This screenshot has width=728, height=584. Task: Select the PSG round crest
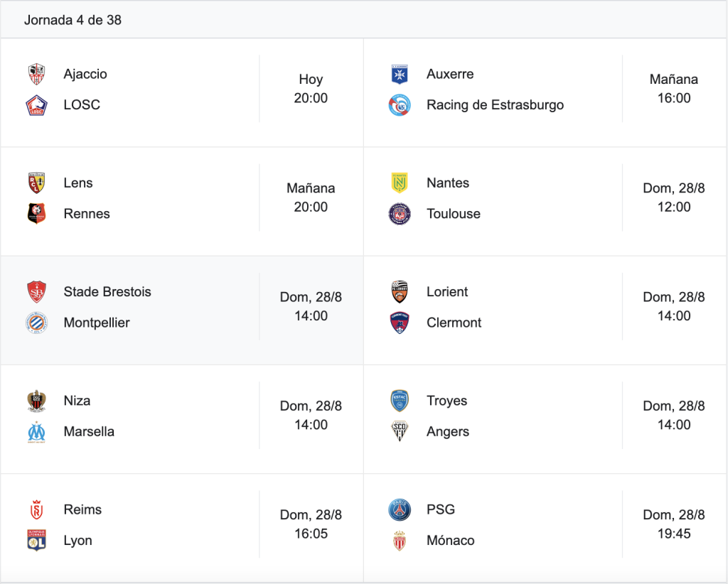400,510
